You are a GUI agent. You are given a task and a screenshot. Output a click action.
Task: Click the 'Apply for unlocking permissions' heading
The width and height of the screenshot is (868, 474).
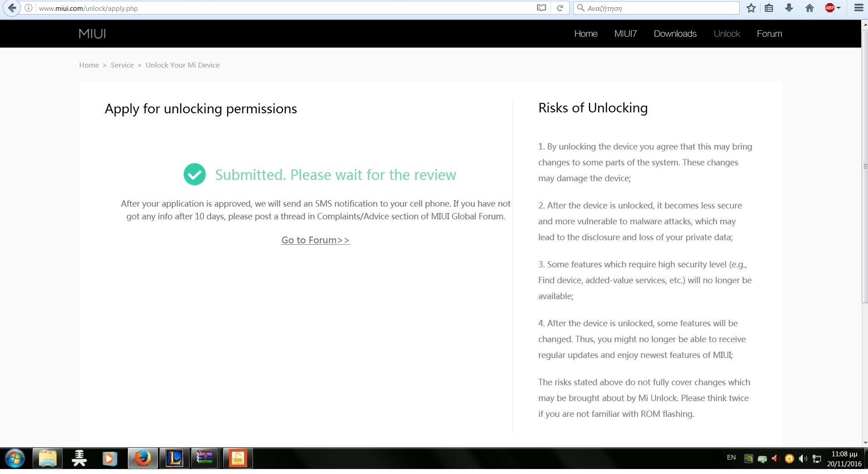pos(201,109)
